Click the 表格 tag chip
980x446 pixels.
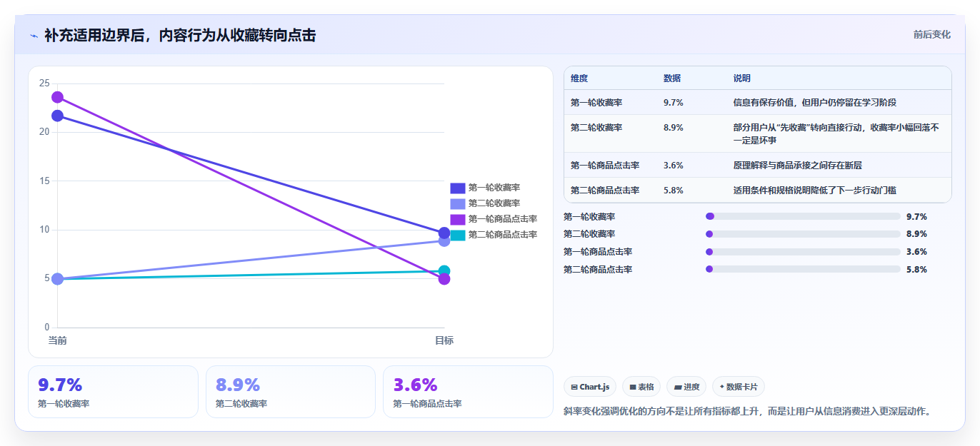(x=641, y=387)
